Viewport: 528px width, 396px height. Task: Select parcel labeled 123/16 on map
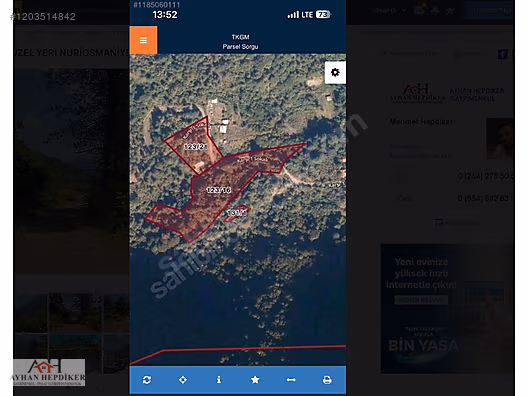click(219, 190)
